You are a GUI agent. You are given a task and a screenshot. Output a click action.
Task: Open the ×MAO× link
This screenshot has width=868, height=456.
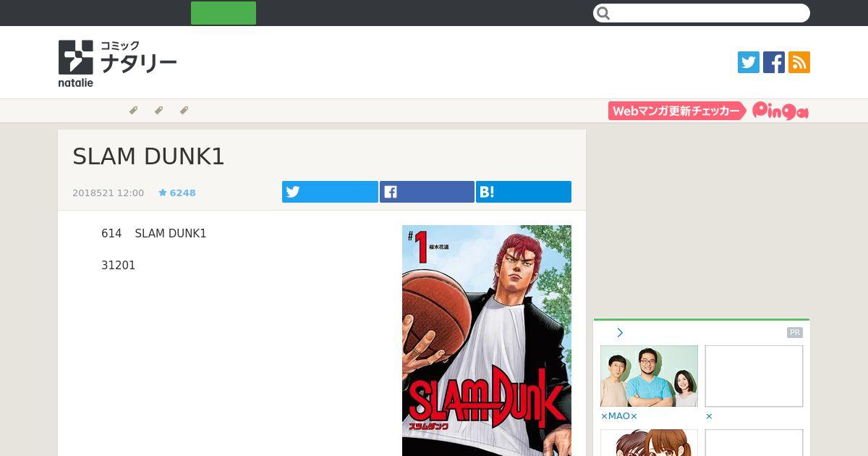coord(619,416)
